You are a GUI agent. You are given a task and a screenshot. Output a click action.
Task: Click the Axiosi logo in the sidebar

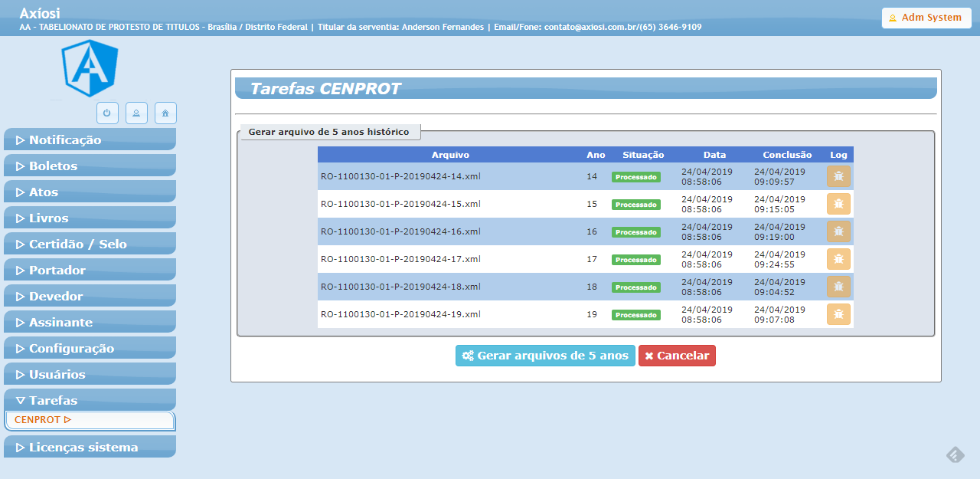tap(89, 68)
